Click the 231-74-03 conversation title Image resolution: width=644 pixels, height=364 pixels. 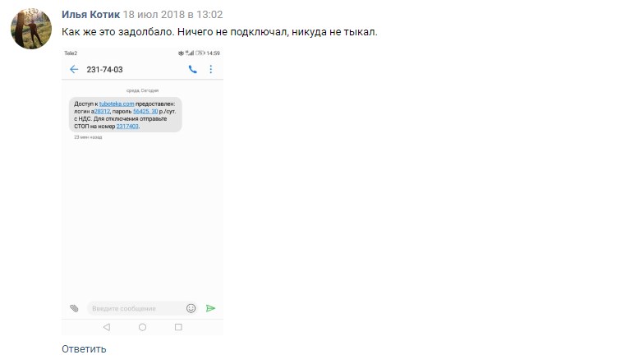pos(105,69)
